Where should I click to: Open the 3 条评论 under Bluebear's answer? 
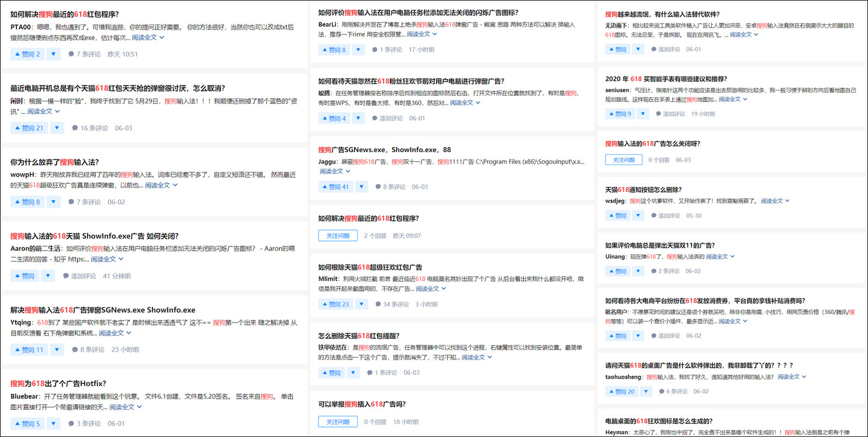click(x=84, y=424)
